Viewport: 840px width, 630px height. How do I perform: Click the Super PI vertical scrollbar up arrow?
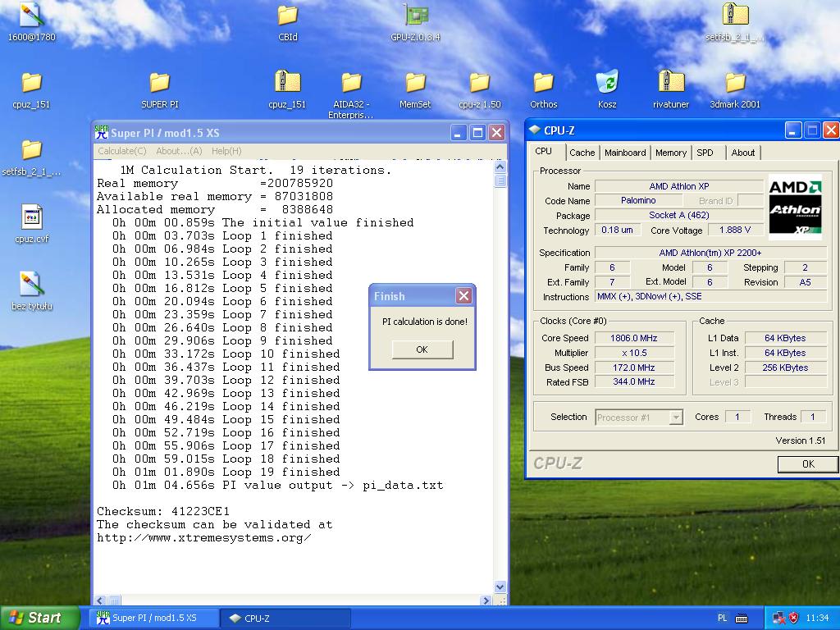(x=500, y=167)
